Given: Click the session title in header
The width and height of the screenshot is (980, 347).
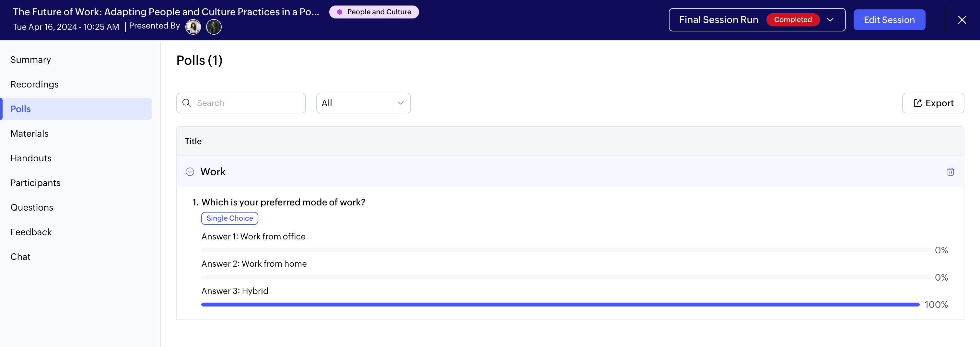Looking at the screenshot, I should click(166, 12).
